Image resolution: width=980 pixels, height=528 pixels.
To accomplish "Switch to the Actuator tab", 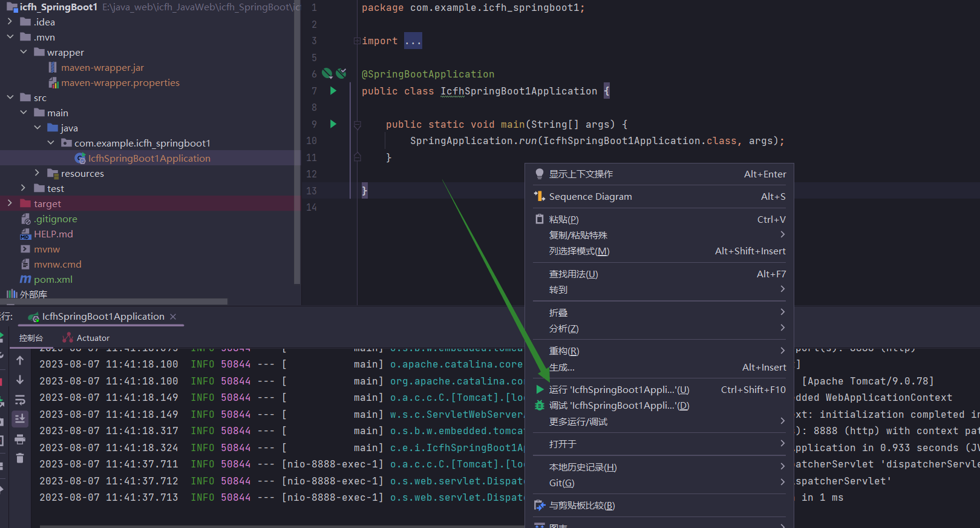I will point(87,338).
